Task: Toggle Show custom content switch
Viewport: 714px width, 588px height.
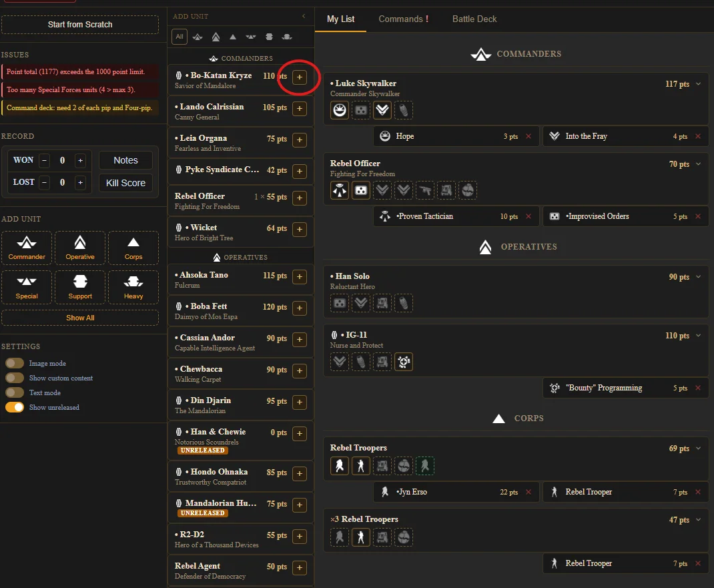Action: (15, 378)
